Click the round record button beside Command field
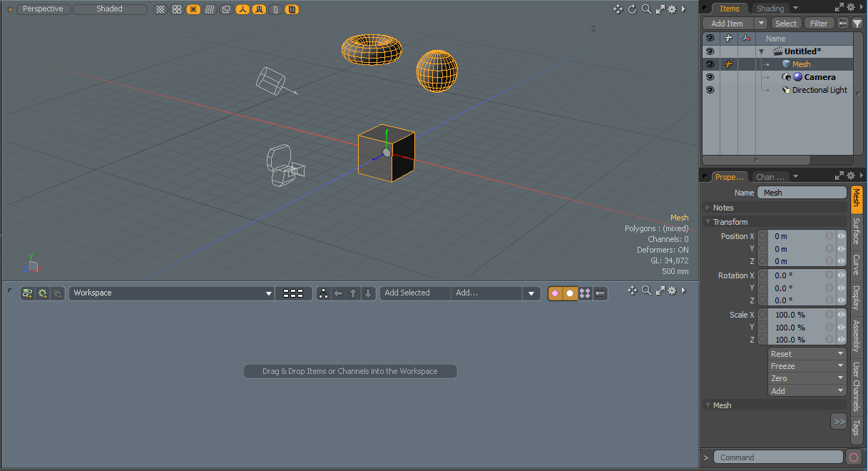 coord(854,457)
